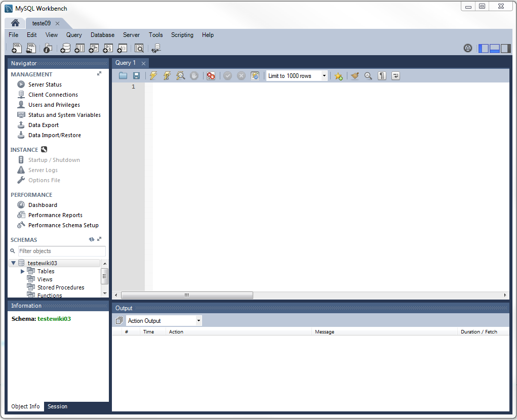
Task: Create a new table with the toolbar icon
Action: click(79, 48)
